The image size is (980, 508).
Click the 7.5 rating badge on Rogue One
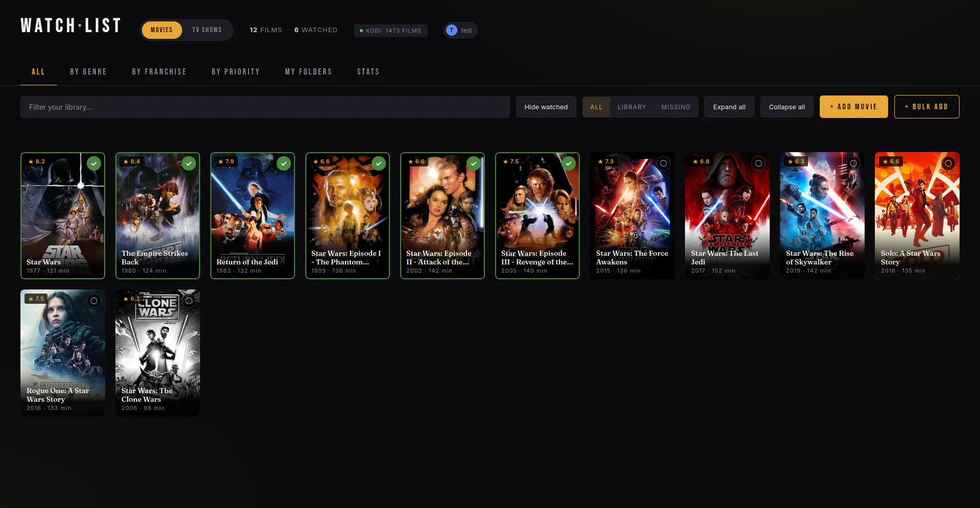click(36, 299)
